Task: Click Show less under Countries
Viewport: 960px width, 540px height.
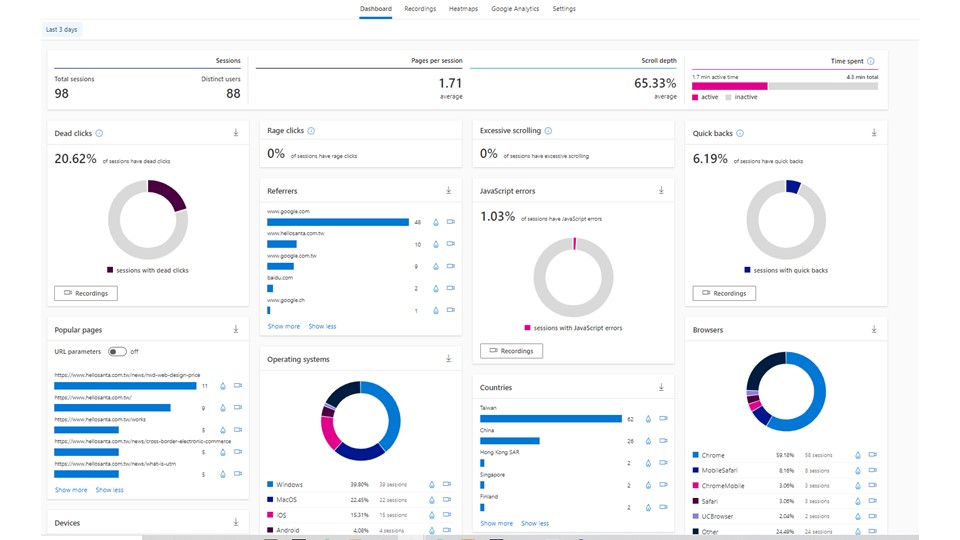Action: (x=535, y=523)
